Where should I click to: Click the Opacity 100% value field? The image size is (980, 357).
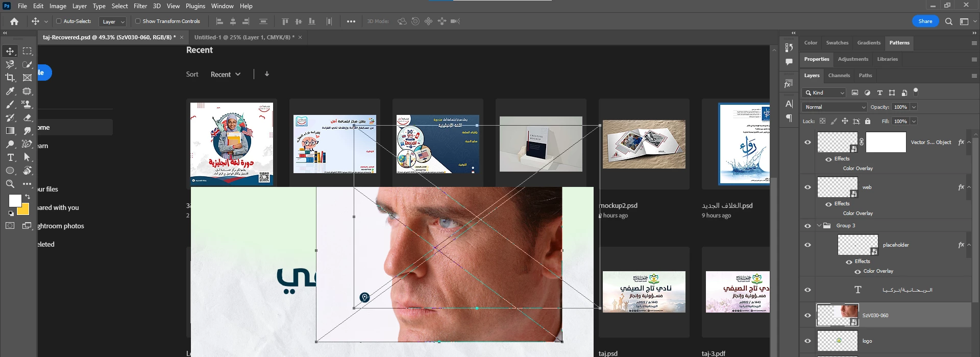pos(900,107)
